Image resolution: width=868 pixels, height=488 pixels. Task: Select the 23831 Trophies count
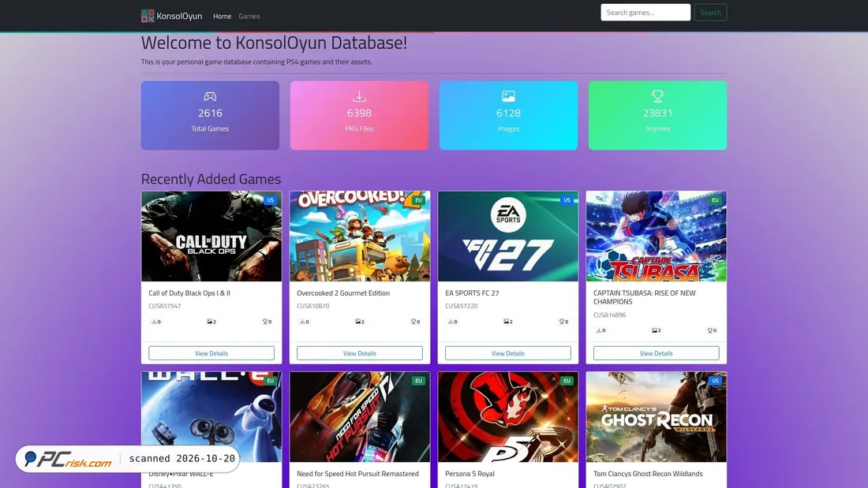tap(657, 113)
